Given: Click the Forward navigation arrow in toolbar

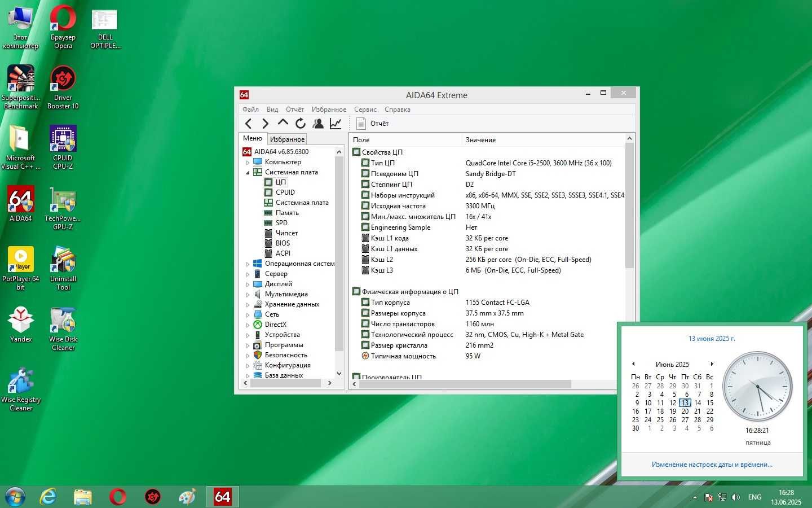Looking at the screenshot, I should (266, 124).
